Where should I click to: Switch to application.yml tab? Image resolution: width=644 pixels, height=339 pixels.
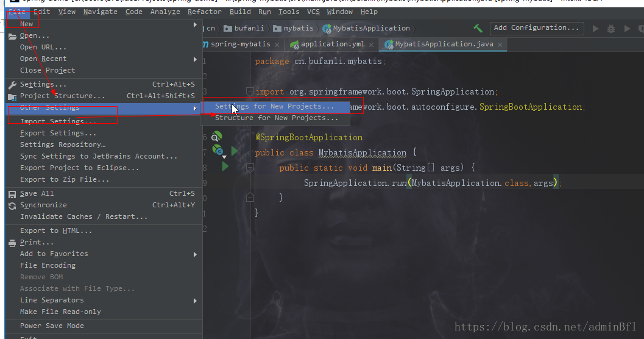(x=332, y=44)
